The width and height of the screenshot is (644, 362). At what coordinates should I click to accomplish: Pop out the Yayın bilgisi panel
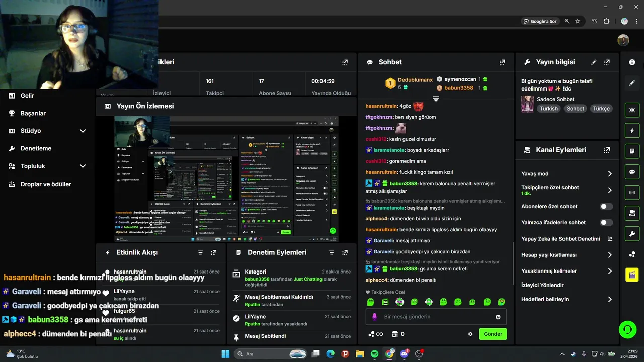tap(607, 62)
